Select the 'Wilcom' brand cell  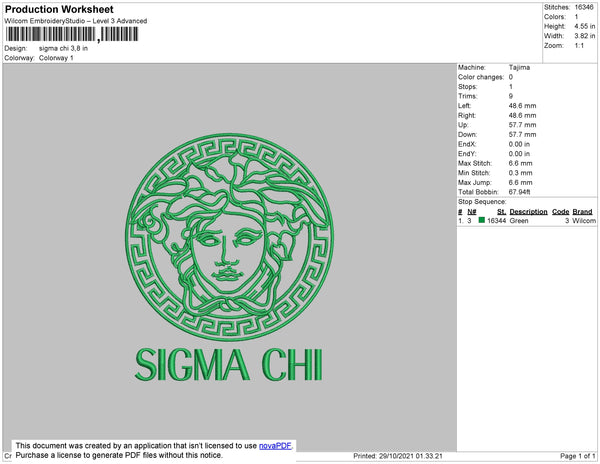[x=584, y=221]
